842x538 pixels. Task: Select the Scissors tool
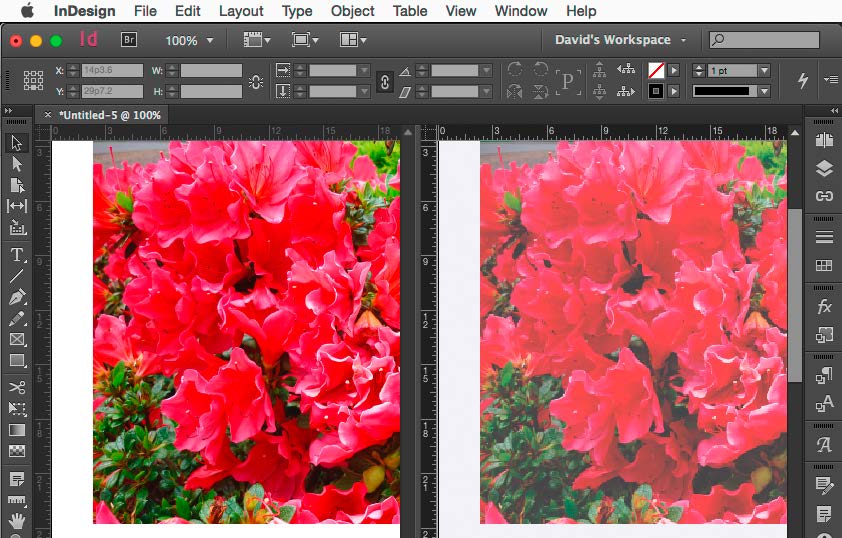pyautogui.click(x=17, y=388)
